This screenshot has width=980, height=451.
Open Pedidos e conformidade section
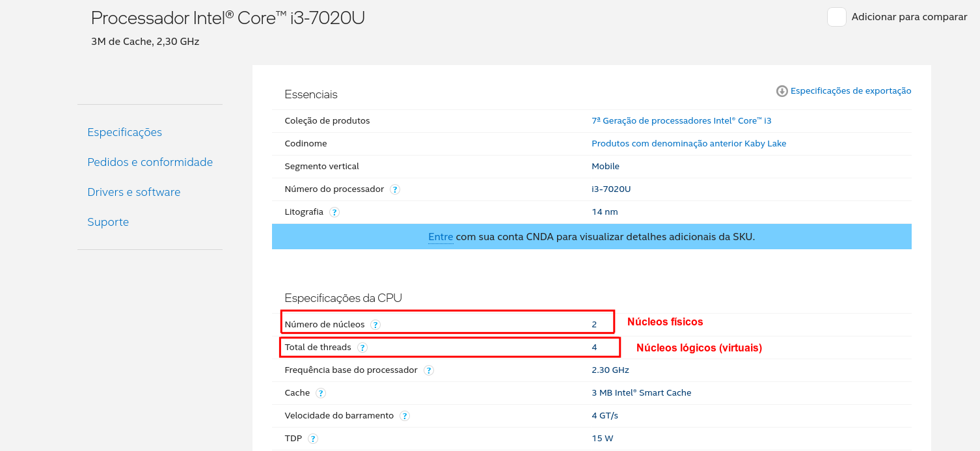click(x=150, y=162)
